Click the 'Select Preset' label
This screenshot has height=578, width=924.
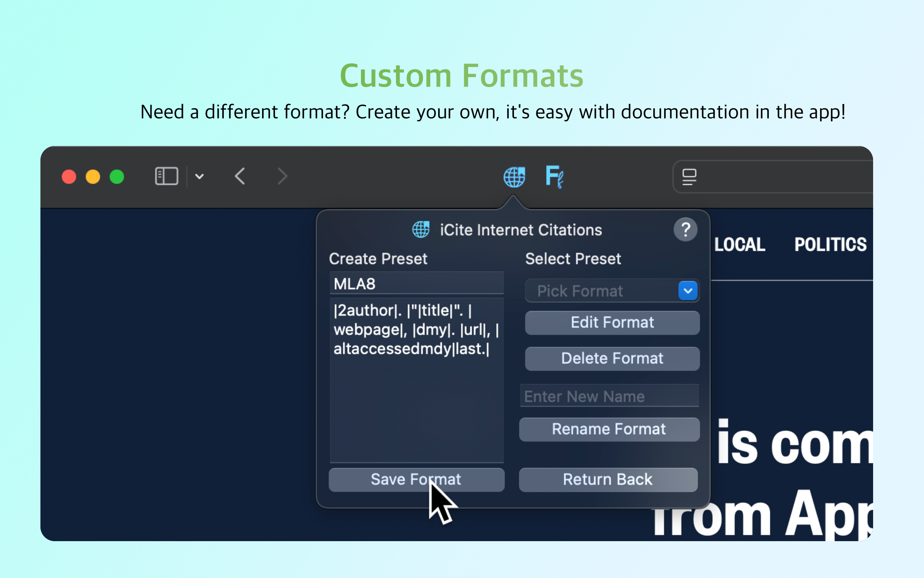coord(573,259)
